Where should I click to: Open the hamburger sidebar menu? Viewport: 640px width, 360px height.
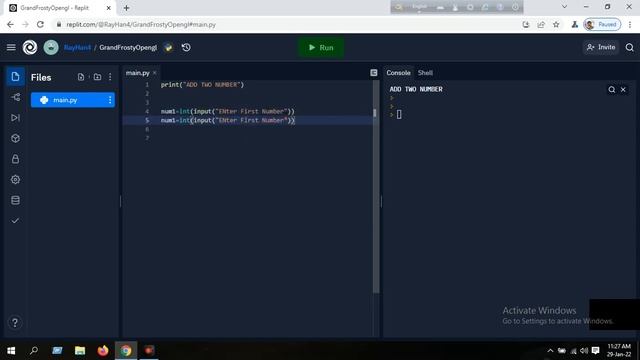click(x=11, y=47)
